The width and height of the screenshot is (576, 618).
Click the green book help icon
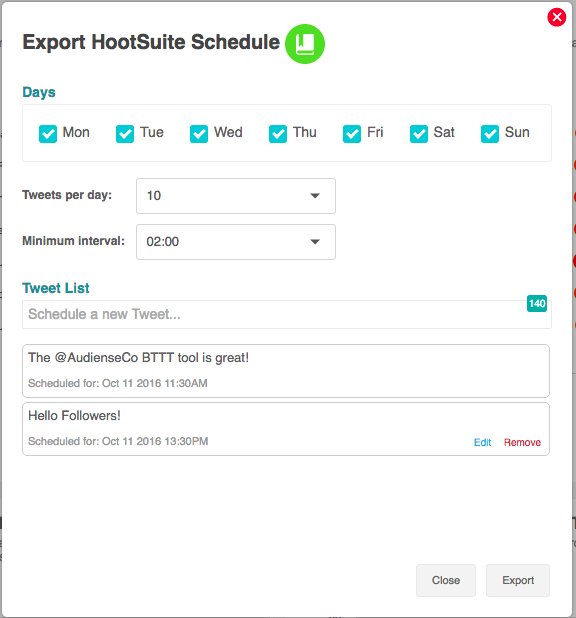point(305,44)
